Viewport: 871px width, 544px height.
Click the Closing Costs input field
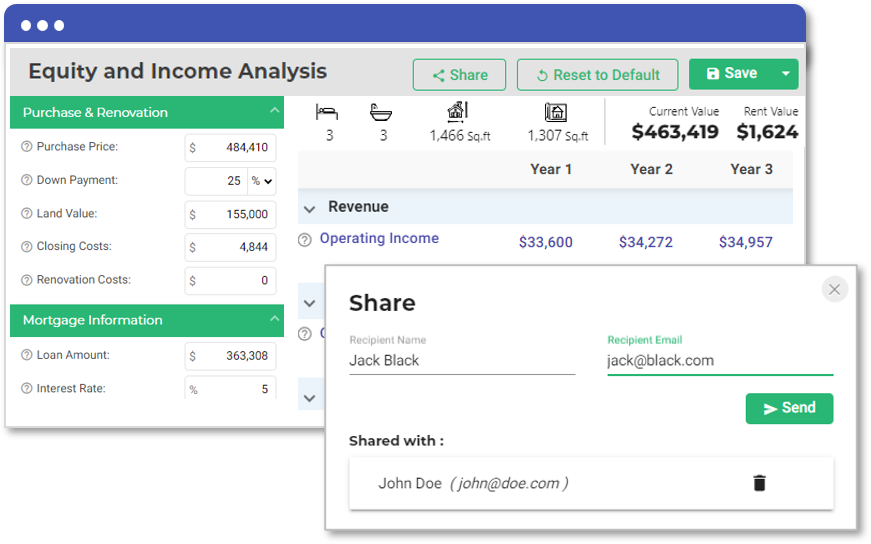(x=230, y=247)
